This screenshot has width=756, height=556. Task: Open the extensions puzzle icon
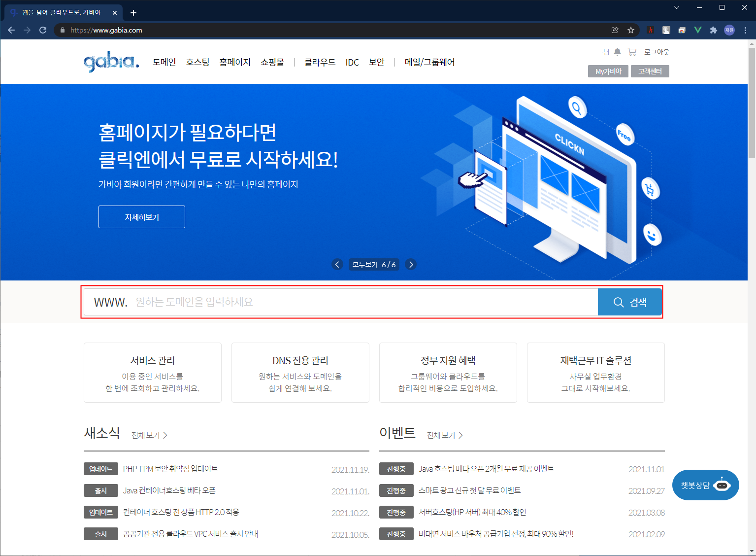[714, 30]
